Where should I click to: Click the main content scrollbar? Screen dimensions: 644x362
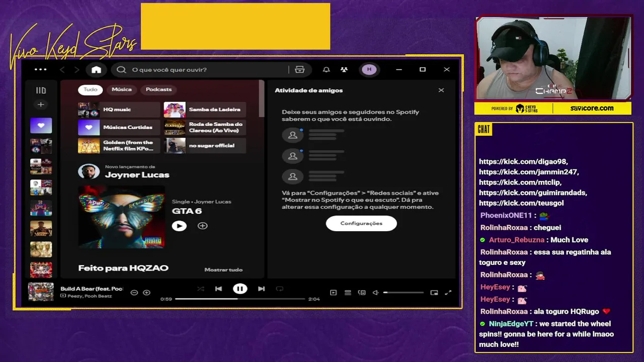tap(261, 99)
